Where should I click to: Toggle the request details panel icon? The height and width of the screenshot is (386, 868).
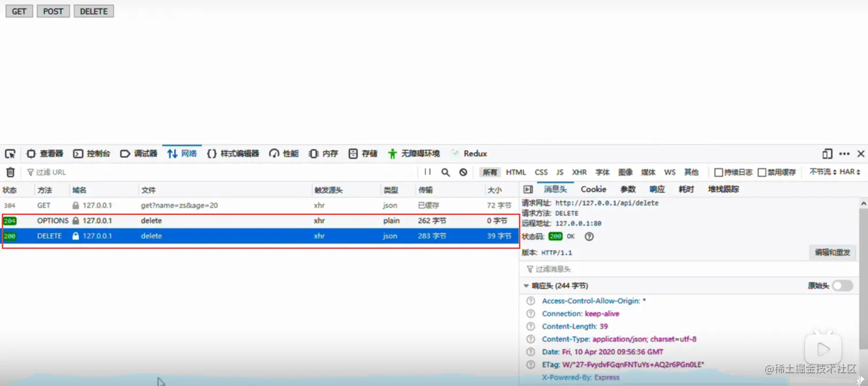pyautogui.click(x=528, y=190)
